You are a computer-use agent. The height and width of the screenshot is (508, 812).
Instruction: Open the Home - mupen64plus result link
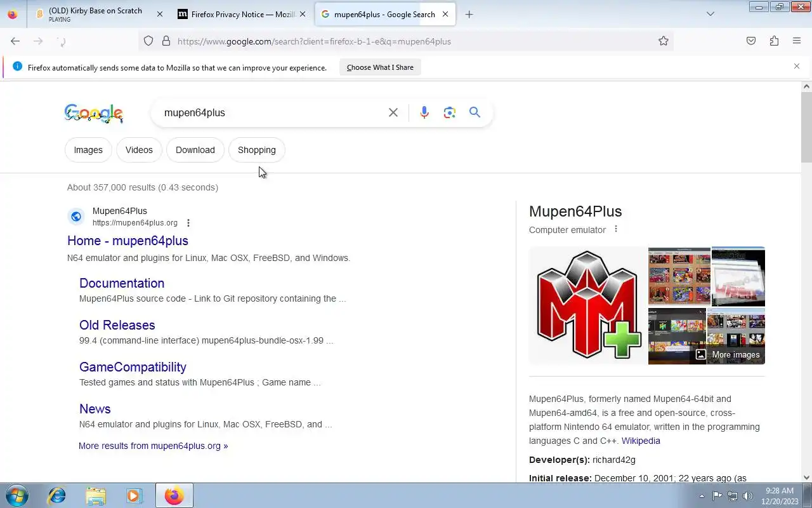coord(128,241)
